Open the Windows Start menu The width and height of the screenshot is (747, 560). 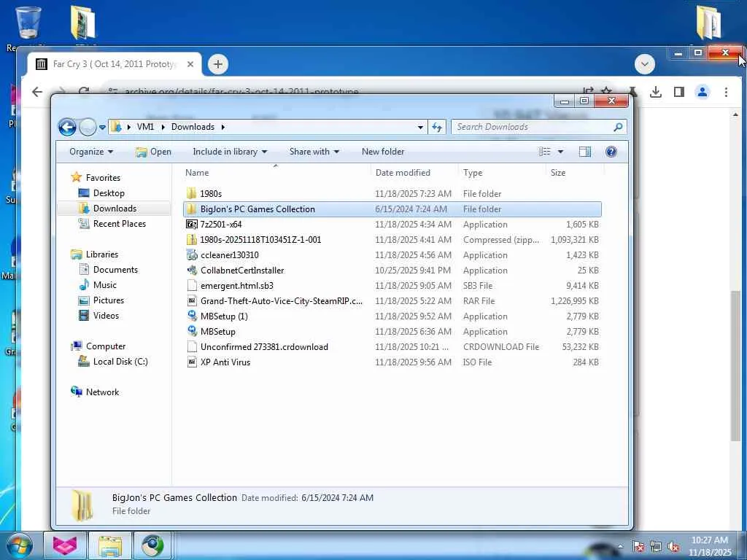coord(19,545)
